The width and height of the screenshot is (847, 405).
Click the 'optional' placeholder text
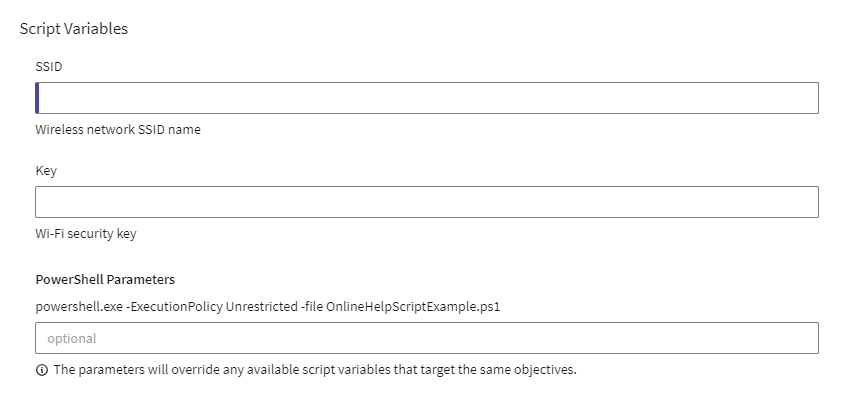(x=72, y=339)
